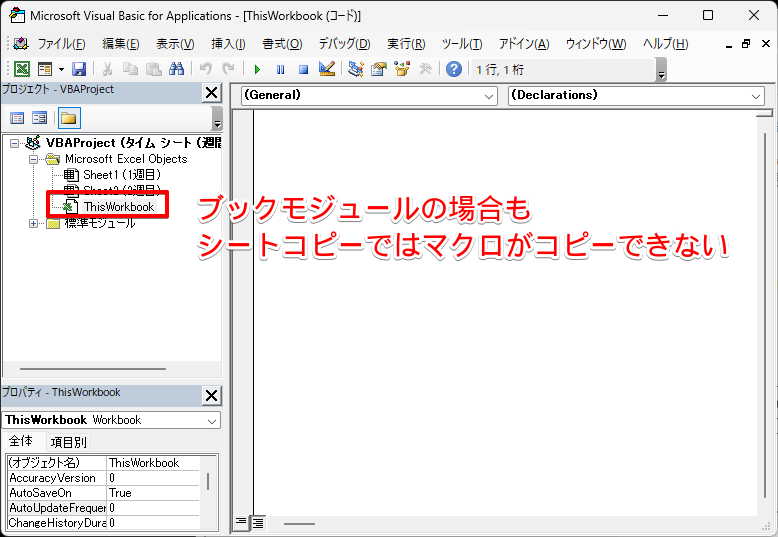This screenshot has width=778, height=537.
Task: Close the Project - VBAProject panel
Action: (x=211, y=93)
